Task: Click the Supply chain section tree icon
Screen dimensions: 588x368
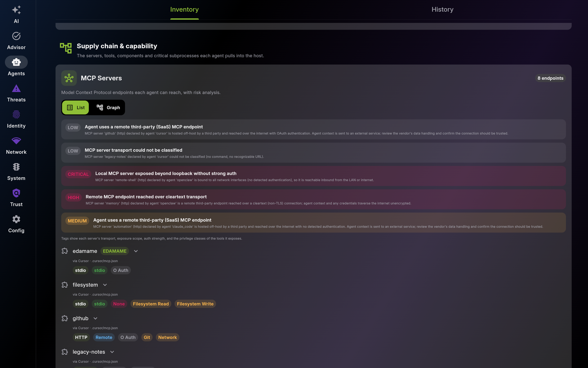Action: 66,48
